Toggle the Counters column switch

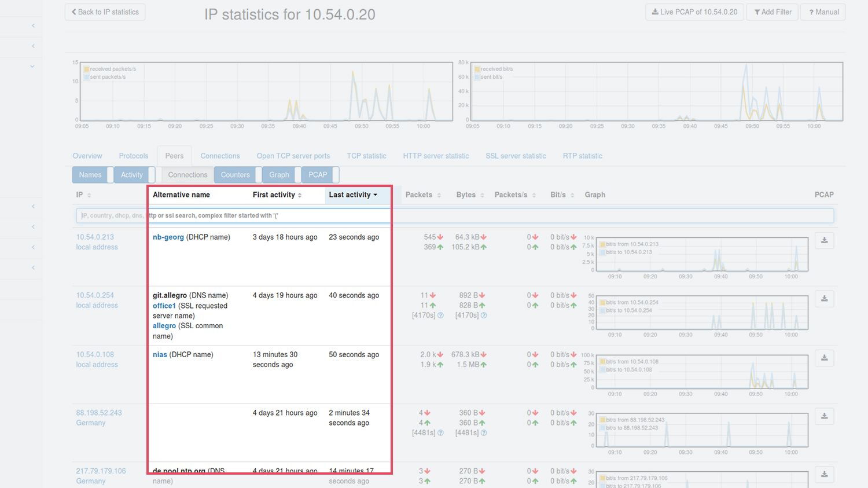(236, 175)
